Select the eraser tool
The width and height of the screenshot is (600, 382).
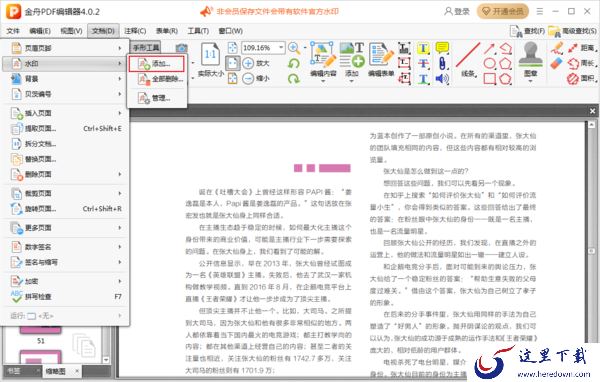click(557, 63)
